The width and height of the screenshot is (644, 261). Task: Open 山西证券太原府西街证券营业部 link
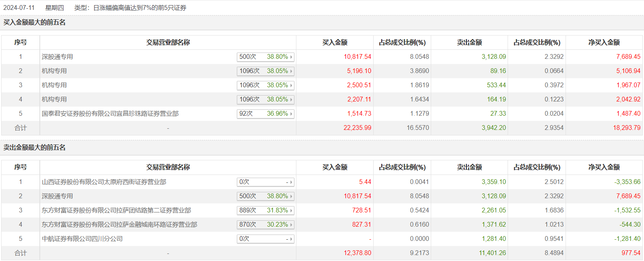pyautogui.click(x=104, y=182)
